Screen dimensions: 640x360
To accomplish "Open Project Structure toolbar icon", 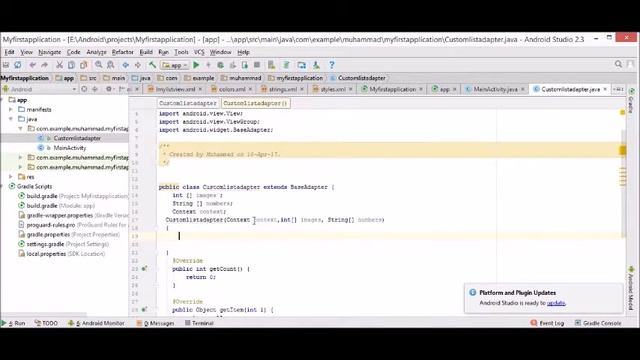I will coord(302,65).
